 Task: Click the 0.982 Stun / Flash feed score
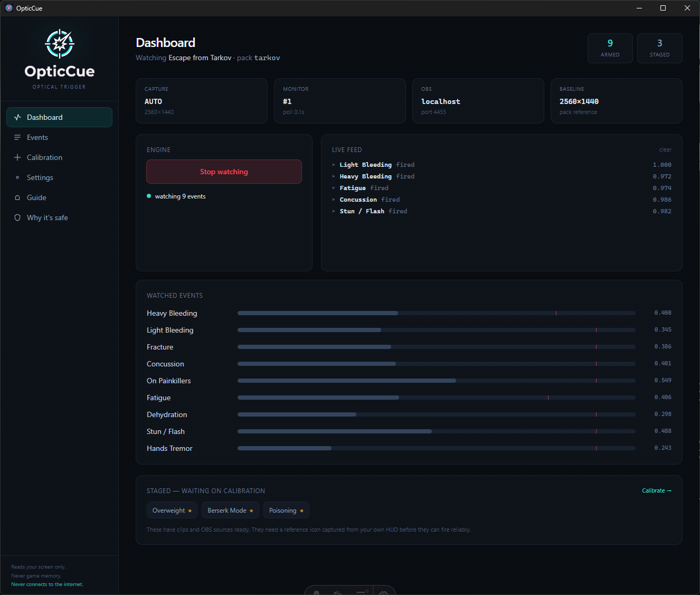point(662,211)
